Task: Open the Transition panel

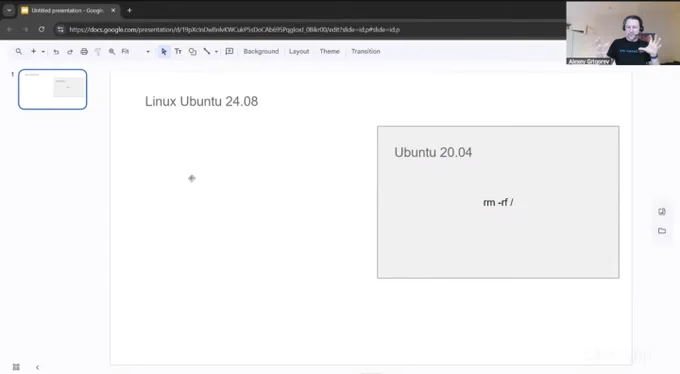Action: pyautogui.click(x=366, y=51)
